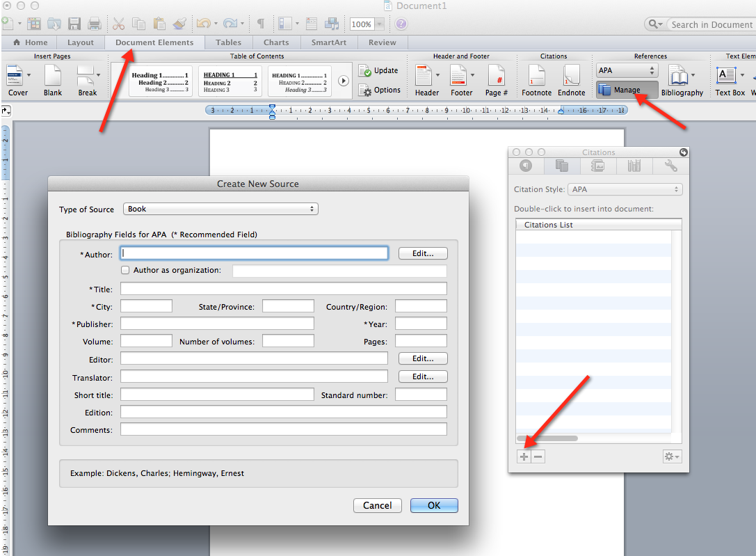Click the Cut scissors icon
Viewport: 756px width, 556px height.
[119, 24]
